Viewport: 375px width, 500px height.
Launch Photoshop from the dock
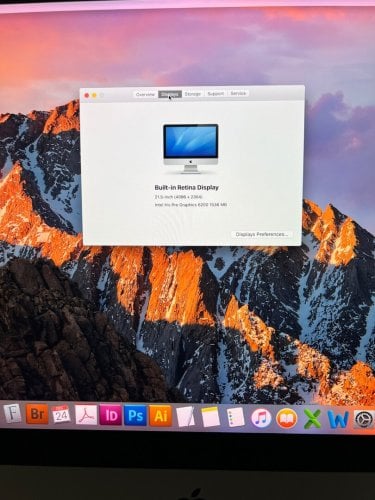[x=135, y=416]
